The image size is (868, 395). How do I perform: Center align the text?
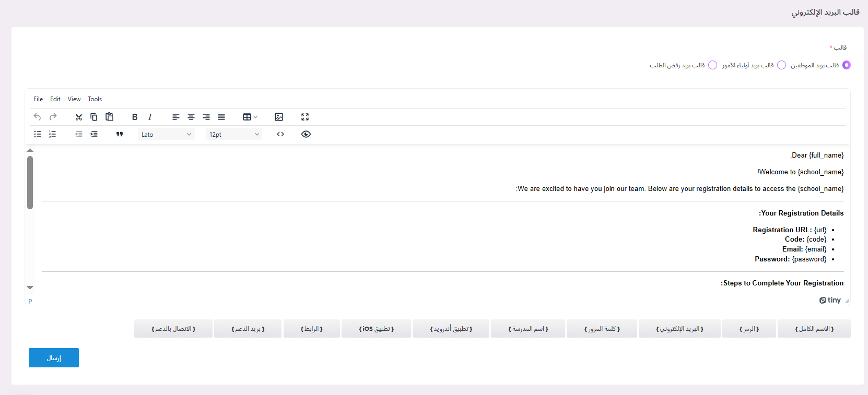(x=191, y=117)
